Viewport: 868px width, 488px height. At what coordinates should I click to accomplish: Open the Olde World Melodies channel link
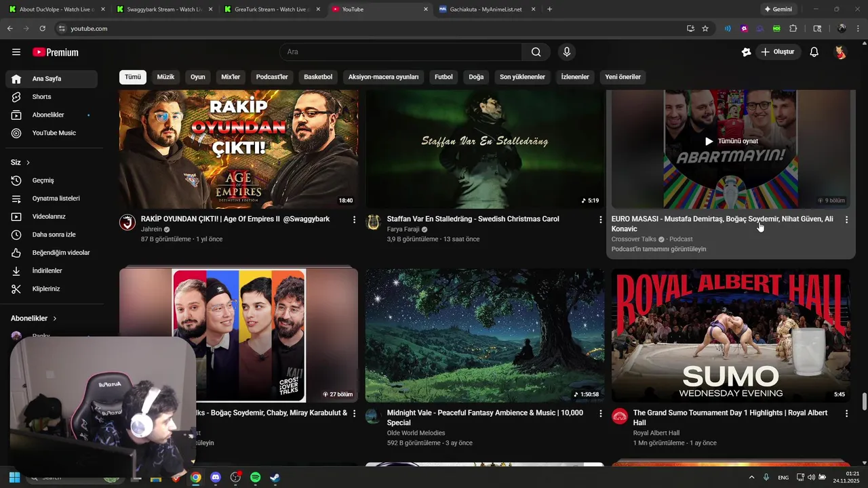[x=416, y=433]
